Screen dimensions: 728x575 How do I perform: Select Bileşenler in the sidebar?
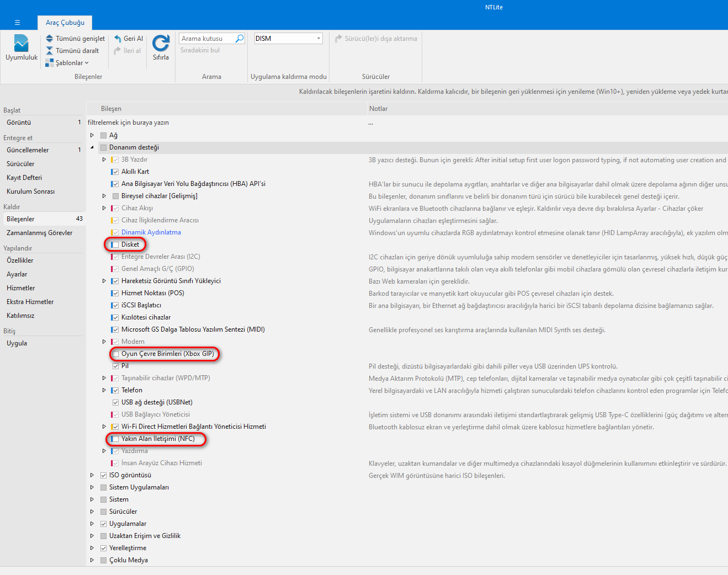[43, 219]
